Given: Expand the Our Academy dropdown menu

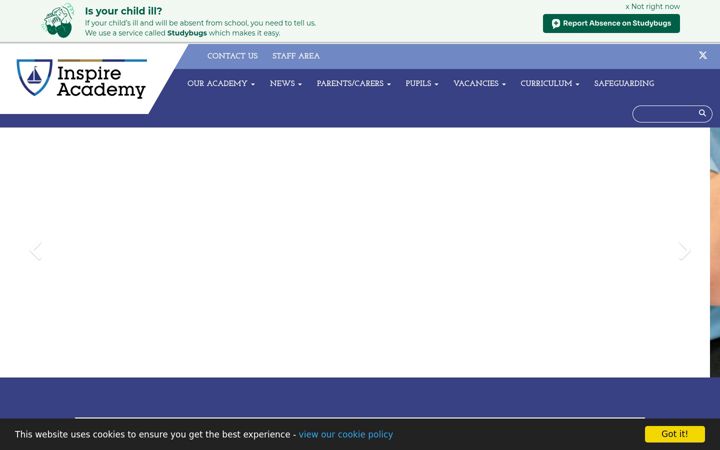Looking at the screenshot, I should pyautogui.click(x=221, y=84).
